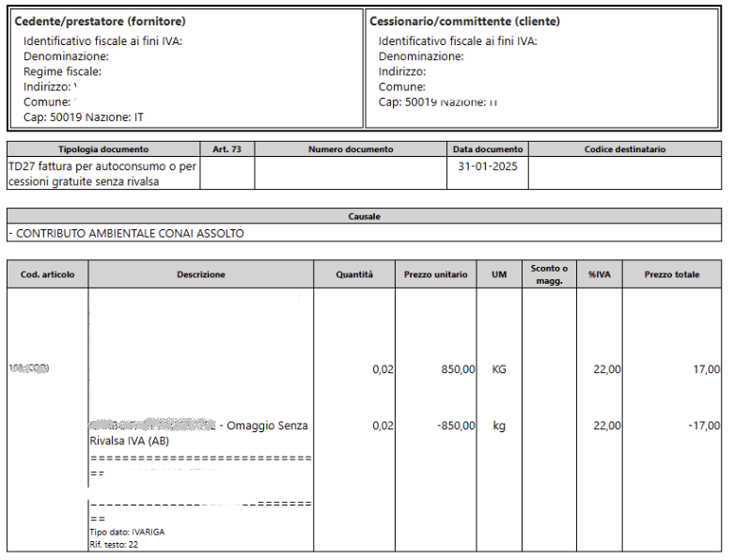Click the customer 'Comune:' label
734x560 pixels.
tap(402, 87)
